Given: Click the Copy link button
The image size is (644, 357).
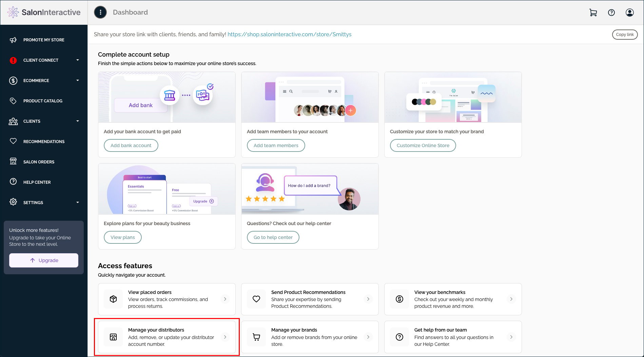Looking at the screenshot, I should coord(625,35).
